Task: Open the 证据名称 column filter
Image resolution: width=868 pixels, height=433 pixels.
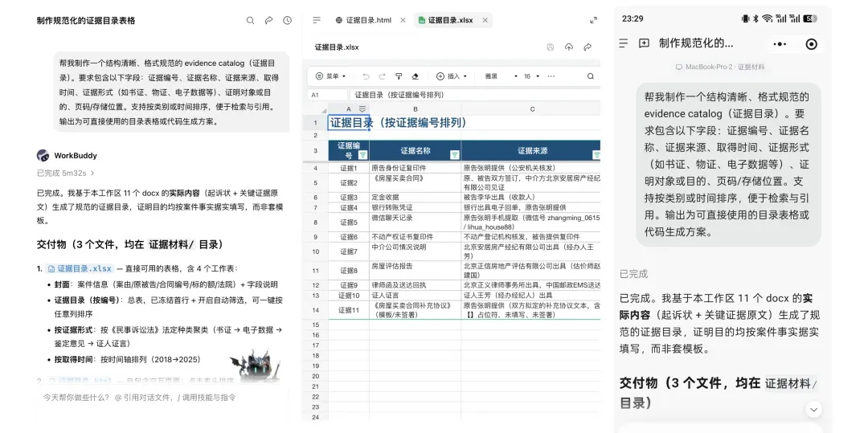Action: point(454,155)
